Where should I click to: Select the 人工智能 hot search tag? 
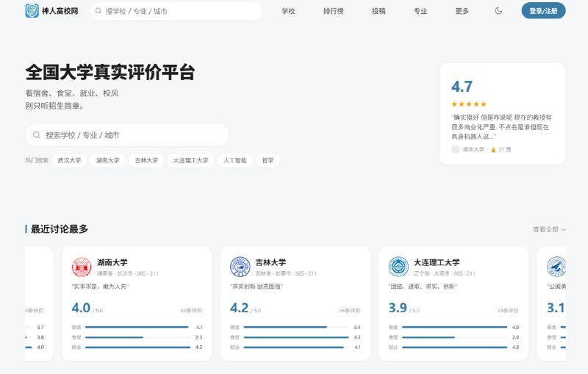point(235,160)
